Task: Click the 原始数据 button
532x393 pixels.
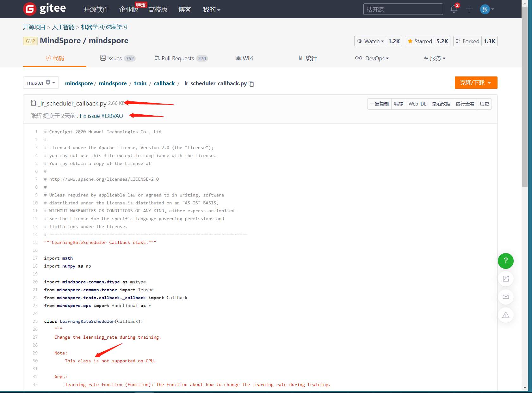Action: tap(441, 104)
